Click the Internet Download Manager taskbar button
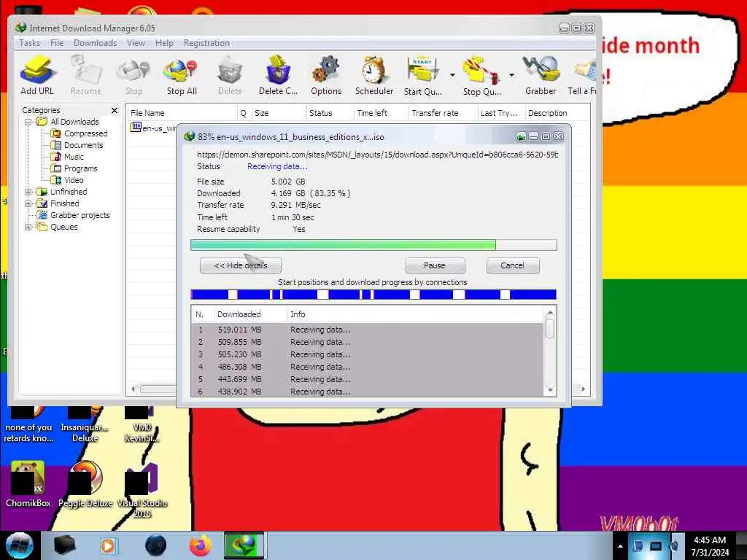The width and height of the screenshot is (747, 560). [x=244, y=545]
